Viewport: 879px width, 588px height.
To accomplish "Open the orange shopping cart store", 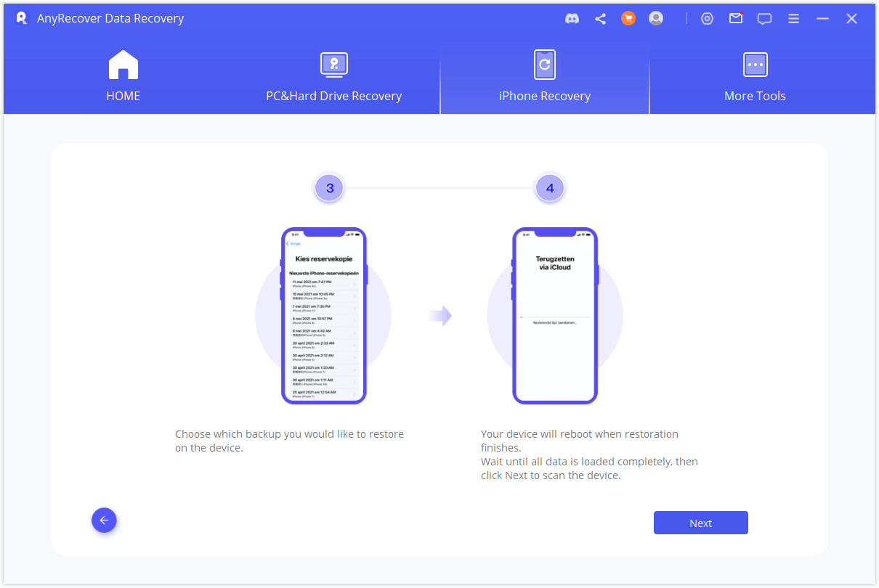I will coord(628,19).
